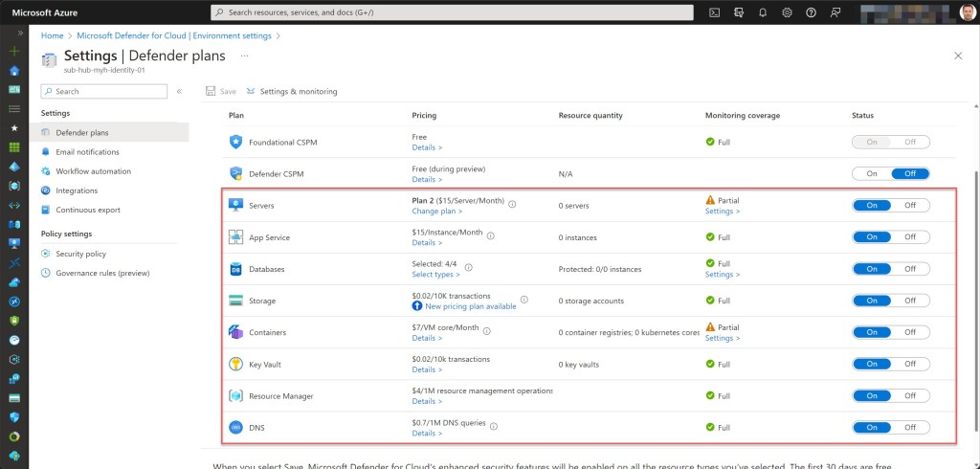Switch Key Vault plan to Off
Viewport: 980px width, 469px height.
[909, 364]
